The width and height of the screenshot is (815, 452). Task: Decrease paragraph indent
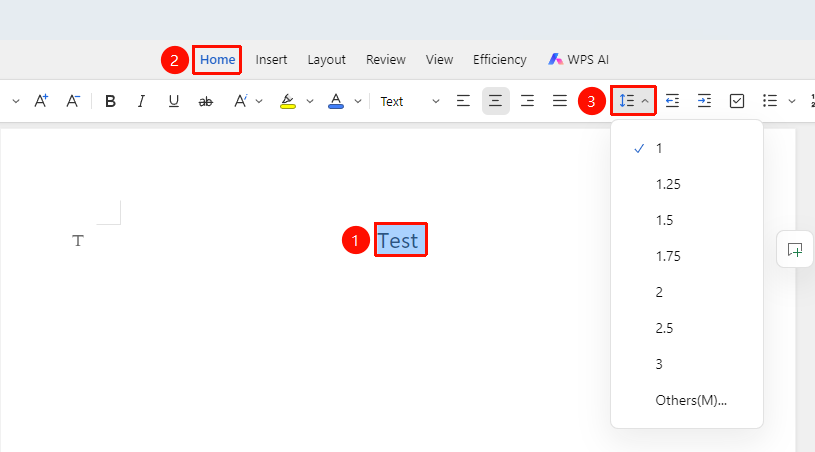click(673, 101)
